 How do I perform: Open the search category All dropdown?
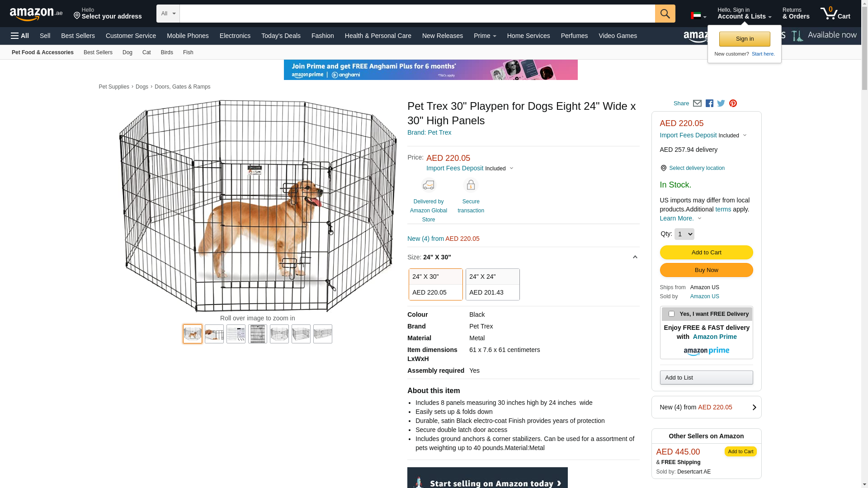click(168, 14)
